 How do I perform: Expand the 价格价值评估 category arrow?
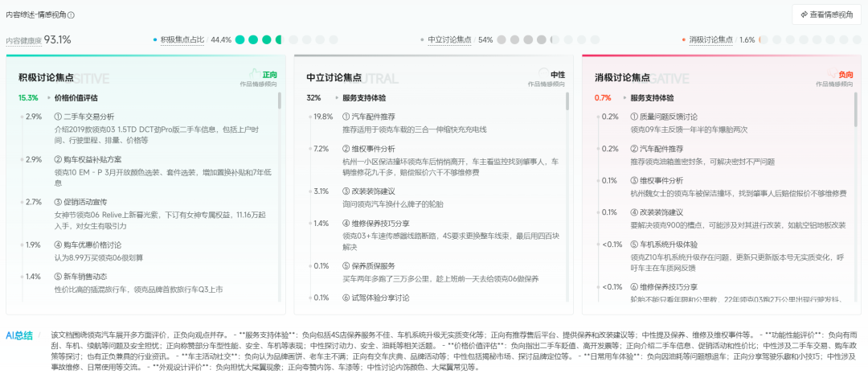(x=49, y=97)
